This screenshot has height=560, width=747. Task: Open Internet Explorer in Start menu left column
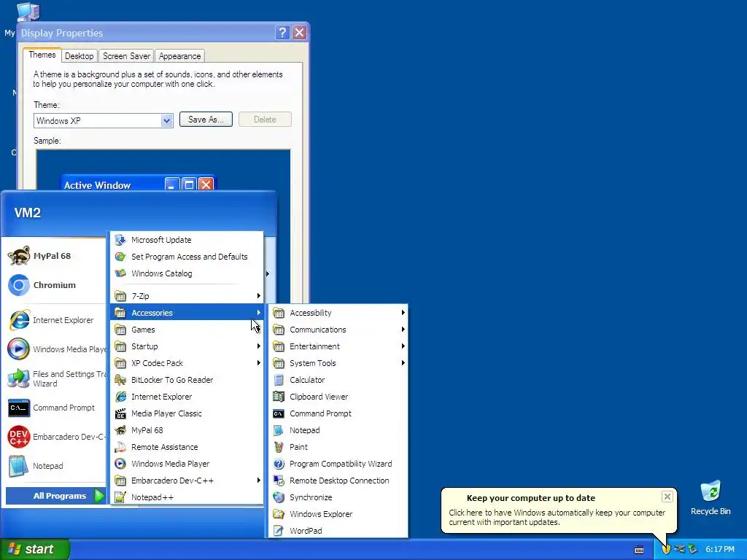coord(53,320)
